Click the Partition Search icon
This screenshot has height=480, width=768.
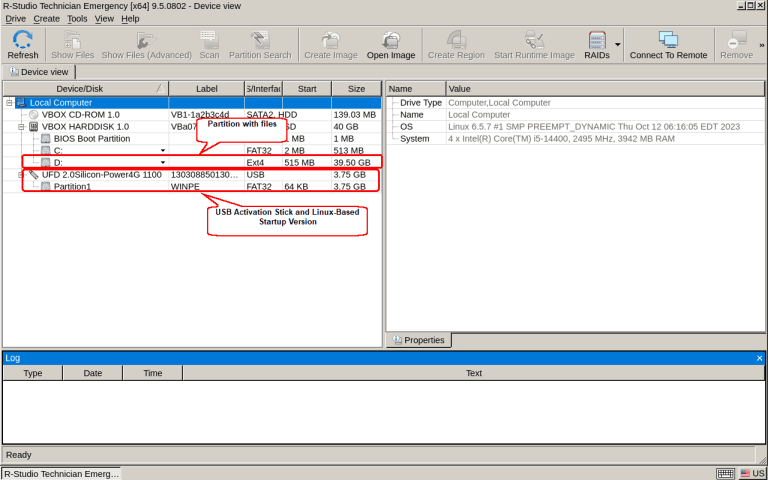coord(260,42)
